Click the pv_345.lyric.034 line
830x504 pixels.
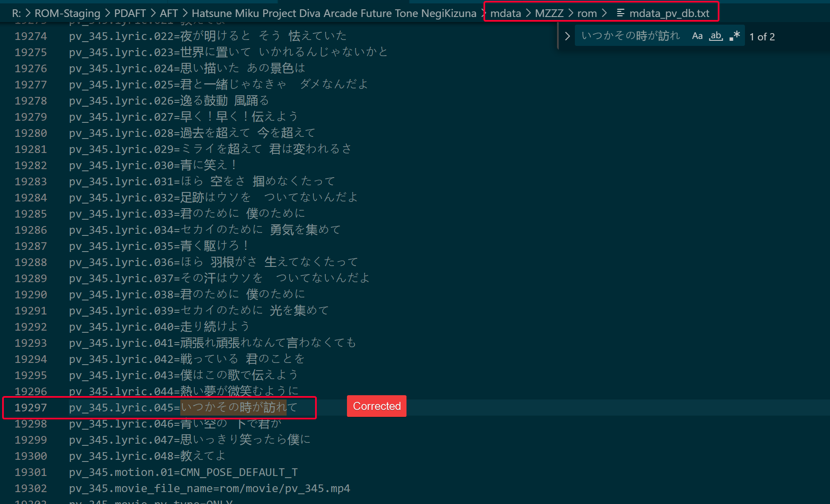(x=205, y=230)
